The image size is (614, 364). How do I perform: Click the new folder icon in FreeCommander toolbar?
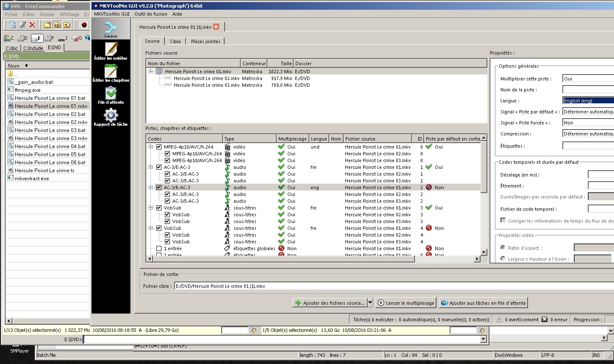click(47, 25)
